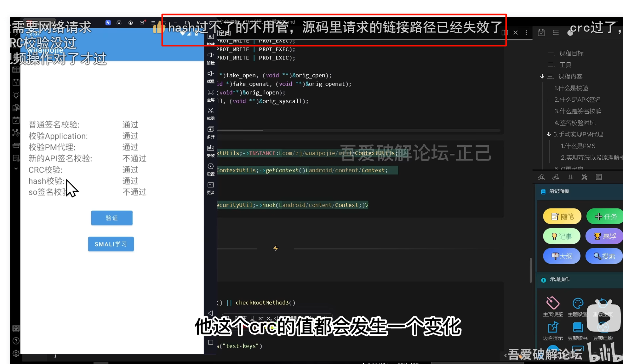Switch to the calendar checkmark tab in right sidebar

point(541,33)
